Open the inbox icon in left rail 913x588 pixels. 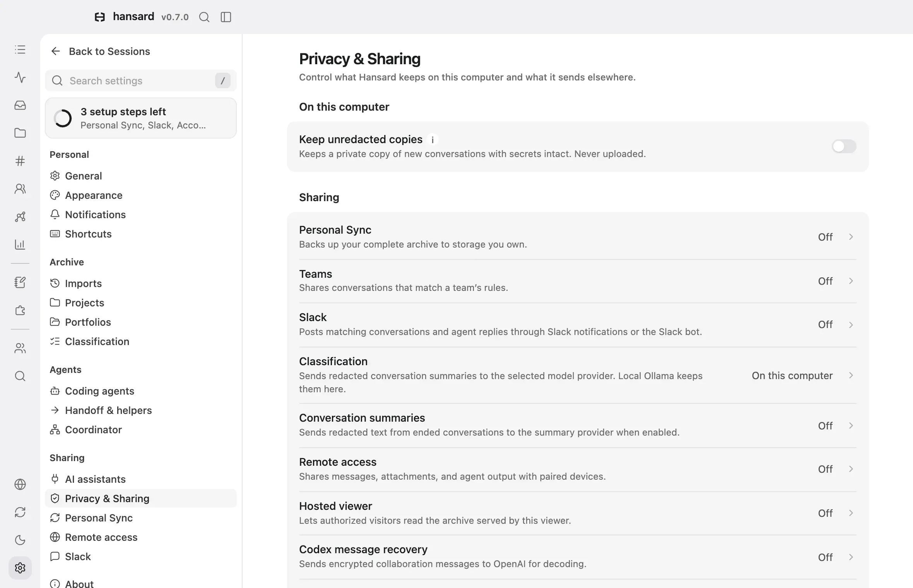[x=20, y=105]
